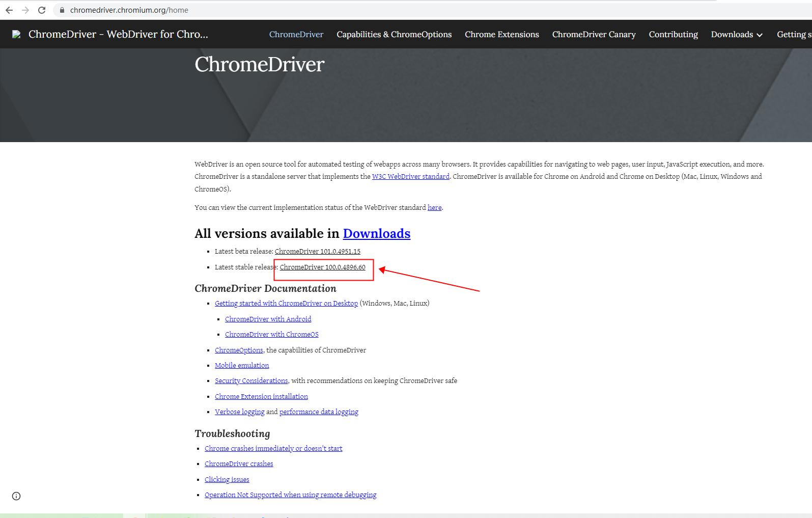Open the Security Considerations link
812x518 pixels.
[x=251, y=380]
